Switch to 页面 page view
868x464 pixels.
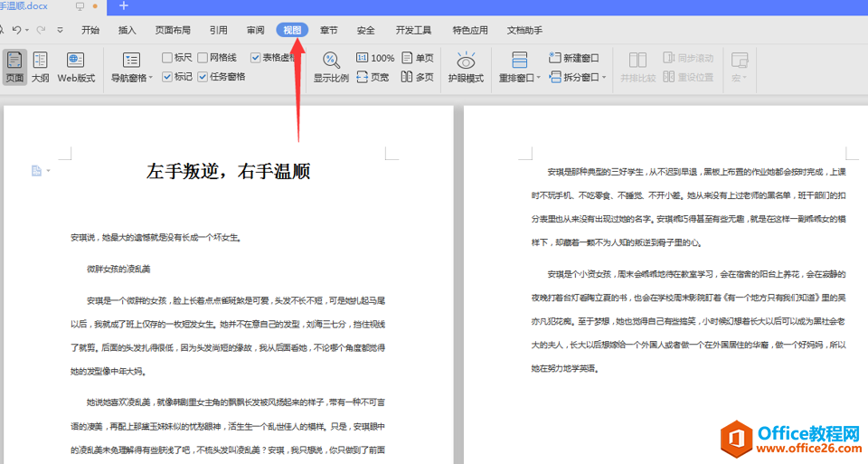[x=14, y=67]
